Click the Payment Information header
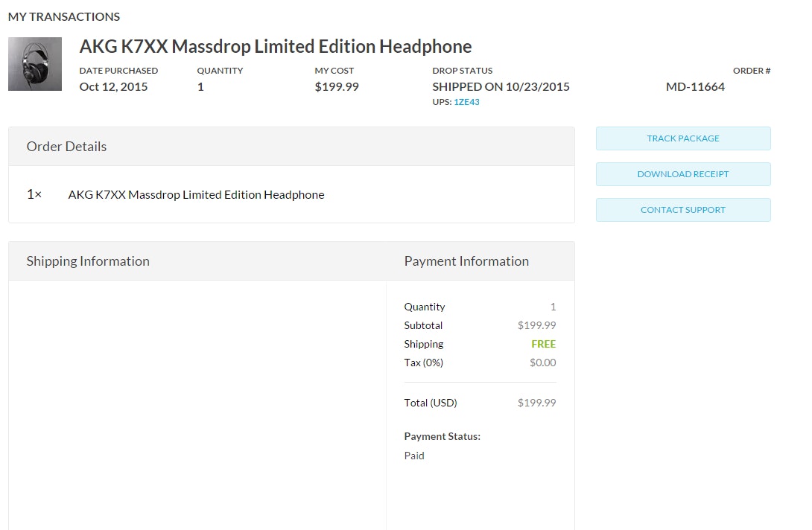 pyautogui.click(x=466, y=261)
